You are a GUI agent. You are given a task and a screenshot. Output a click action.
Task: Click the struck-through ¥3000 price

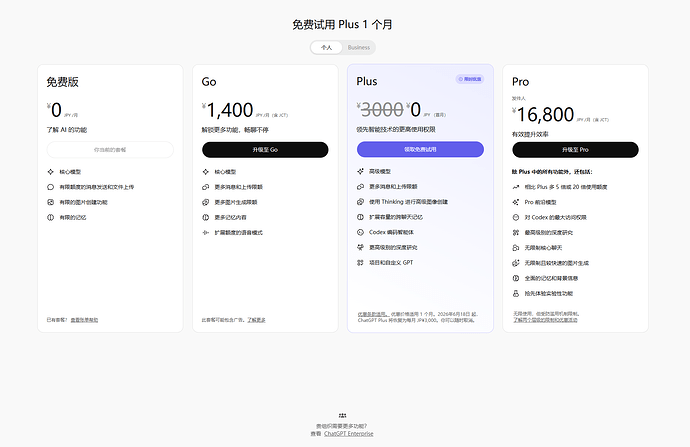(380, 110)
